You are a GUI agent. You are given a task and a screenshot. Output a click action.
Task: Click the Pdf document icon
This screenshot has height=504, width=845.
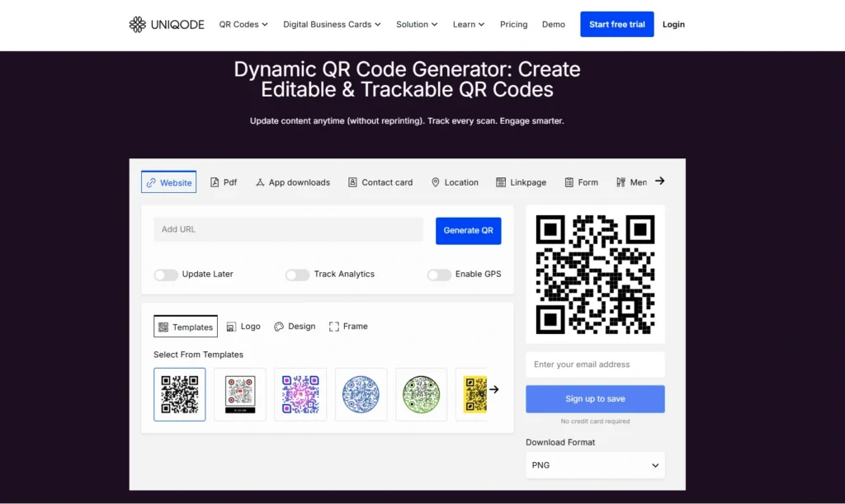215,182
